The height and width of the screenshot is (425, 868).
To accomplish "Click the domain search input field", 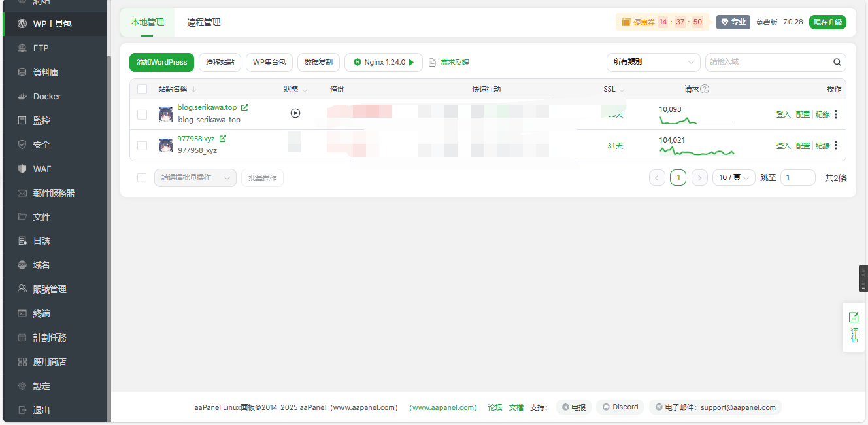I will (x=768, y=62).
